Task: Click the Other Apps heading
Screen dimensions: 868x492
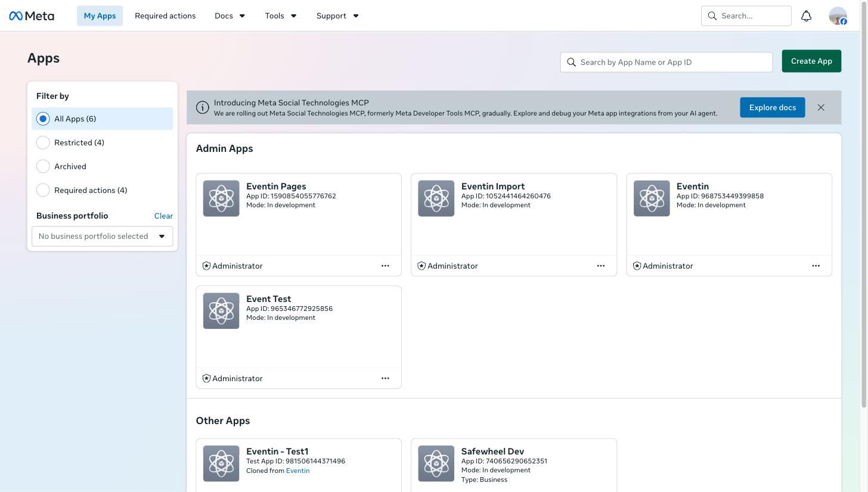Action: [x=223, y=421]
